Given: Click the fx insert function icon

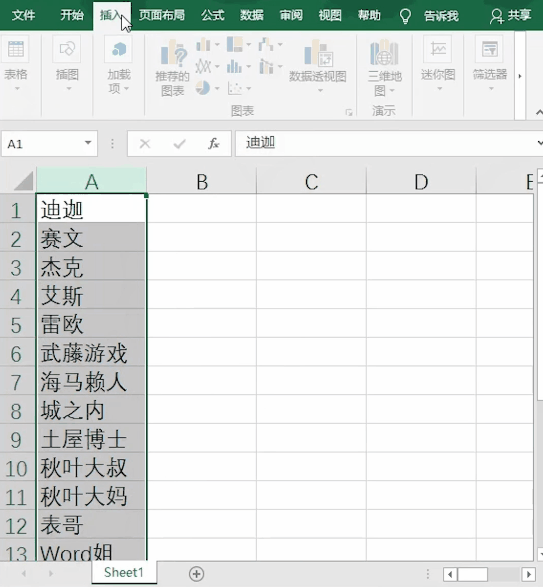Looking at the screenshot, I should click(214, 143).
